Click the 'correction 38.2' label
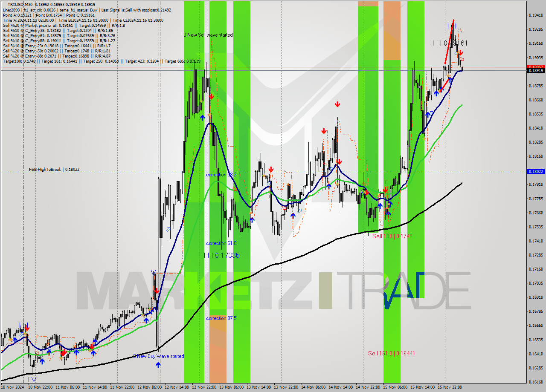546x392 pixels. (221, 175)
